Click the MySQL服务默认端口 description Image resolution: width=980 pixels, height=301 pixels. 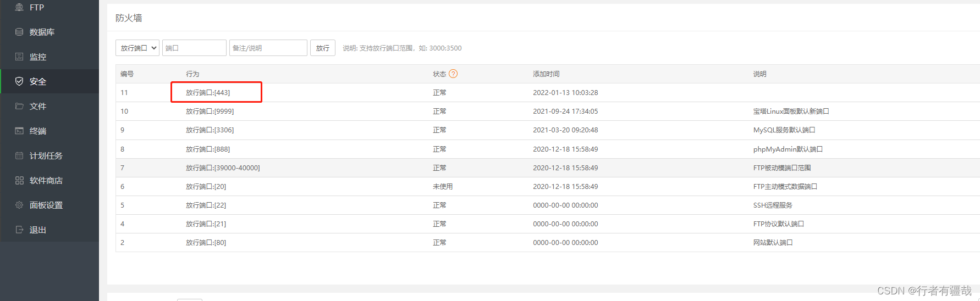(784, 130)
